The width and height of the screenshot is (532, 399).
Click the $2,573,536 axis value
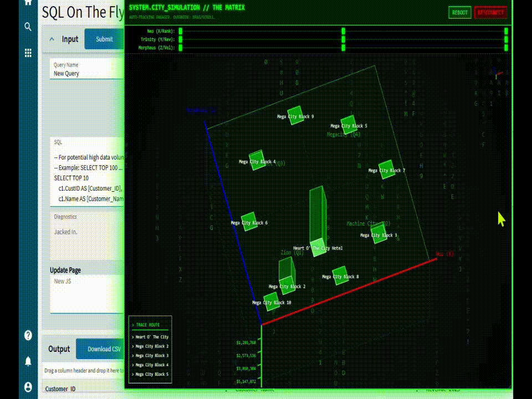pyautogui.click(x=246, y=356)
